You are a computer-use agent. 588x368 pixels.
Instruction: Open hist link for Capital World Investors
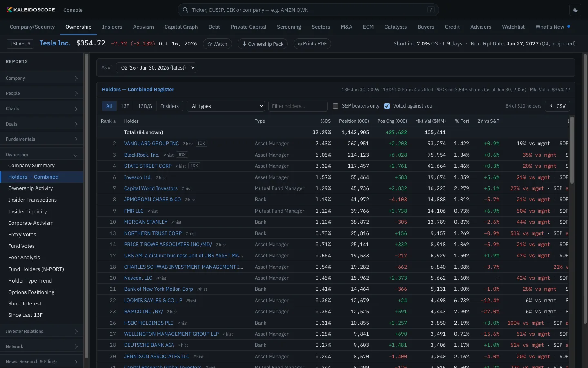(x=187, y=188)
